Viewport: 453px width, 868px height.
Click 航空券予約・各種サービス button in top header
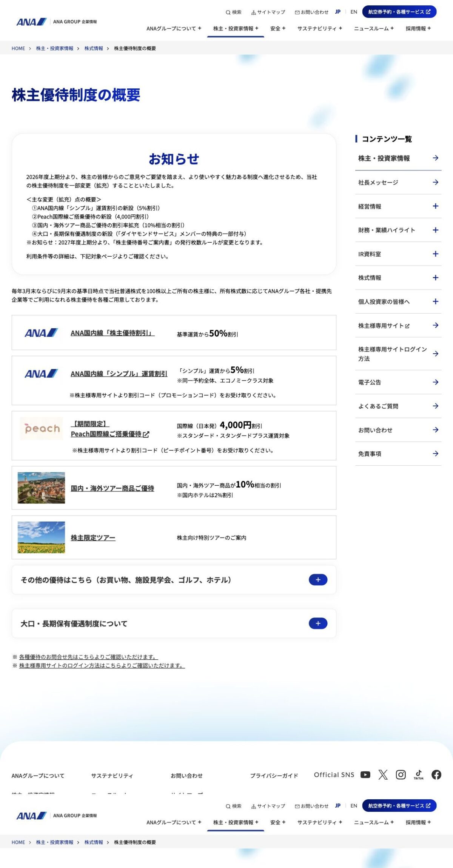[399, 12]
